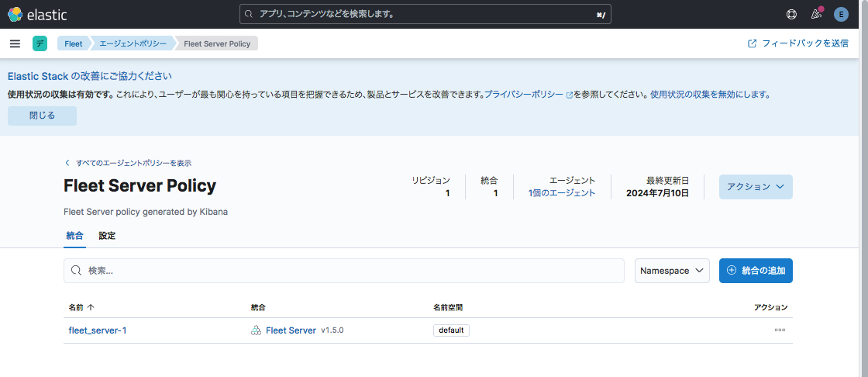868x377 pixels.
Task: Go back via すべてのエージェントポリシーを表示 link
Action: click(133, 163)
